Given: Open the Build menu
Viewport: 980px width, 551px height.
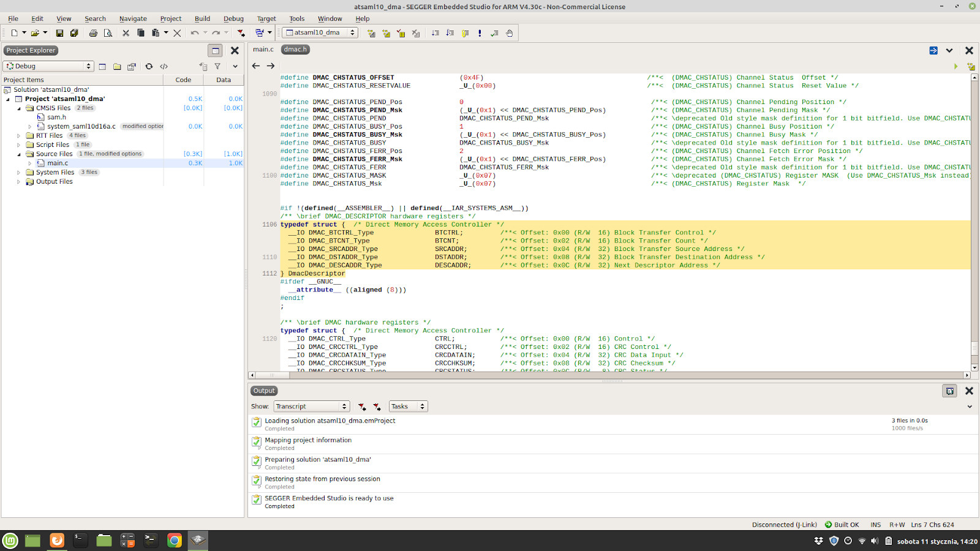Looking at the screenshot, I should pyautogui.click(x=202, y=18).
